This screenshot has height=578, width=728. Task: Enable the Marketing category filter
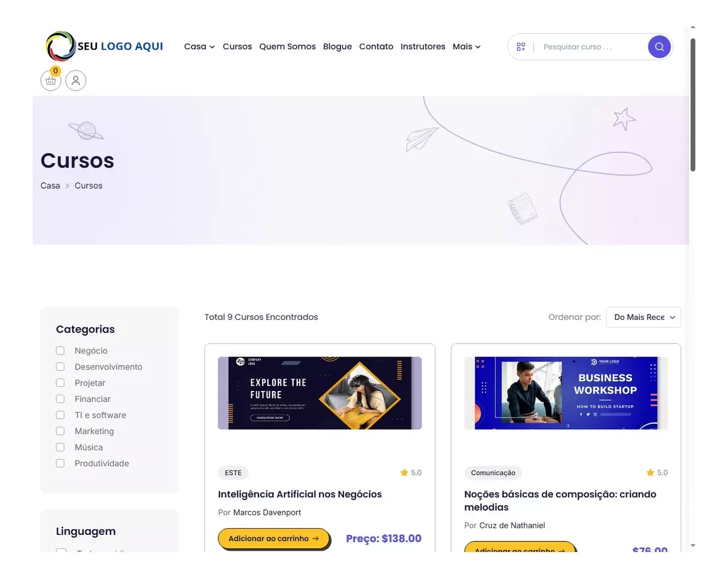point(60,431)
